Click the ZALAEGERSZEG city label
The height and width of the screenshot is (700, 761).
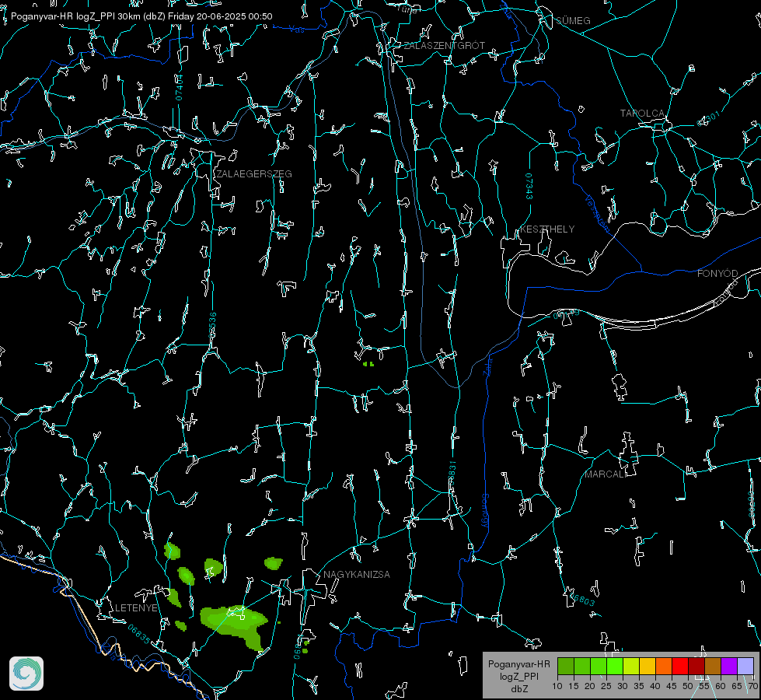point(254,174)
